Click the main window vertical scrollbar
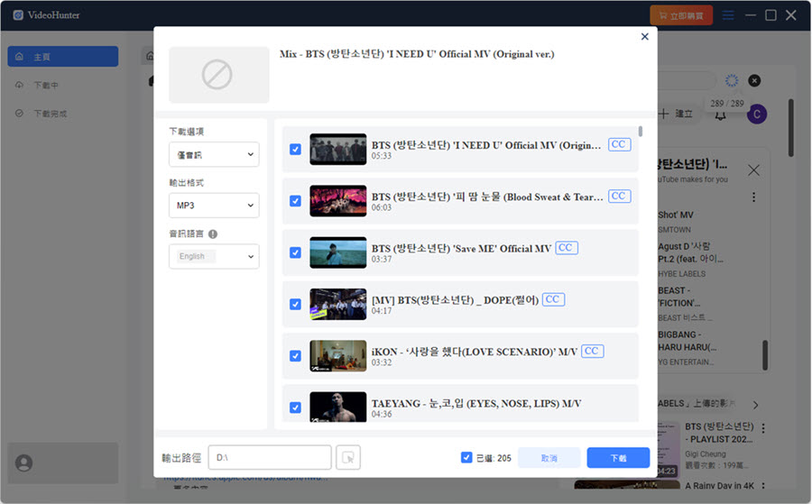Screen dimensions: 812x504 tap(790, 128)
